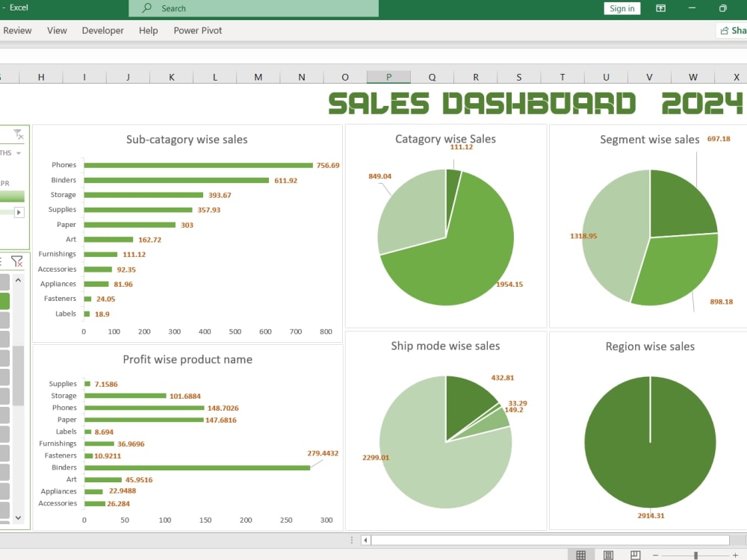
Task: Click the horizontal scrollbar track
Action: [551, 540]
